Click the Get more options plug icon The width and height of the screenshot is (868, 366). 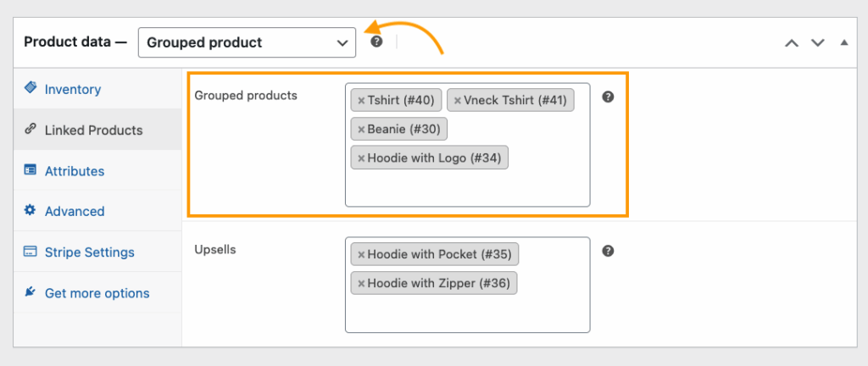pyautogui.click(x=30, y=292)
